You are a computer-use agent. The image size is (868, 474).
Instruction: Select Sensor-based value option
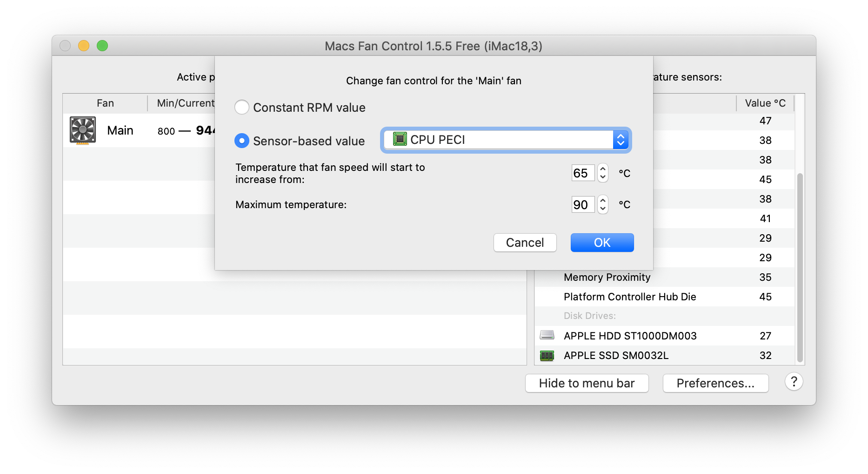[x=242, y=141]
